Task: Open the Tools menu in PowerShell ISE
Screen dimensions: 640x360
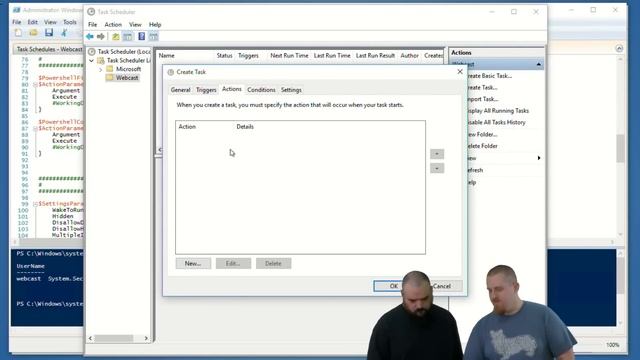Action: point(70,22)
